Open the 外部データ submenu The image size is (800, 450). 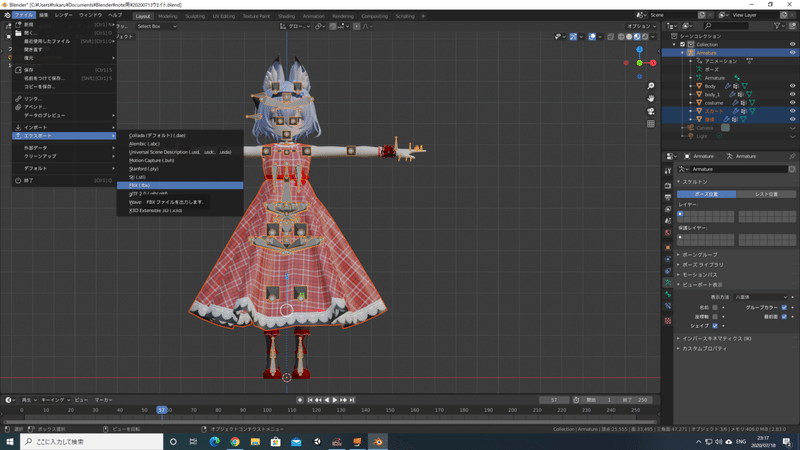pos(64,147)
